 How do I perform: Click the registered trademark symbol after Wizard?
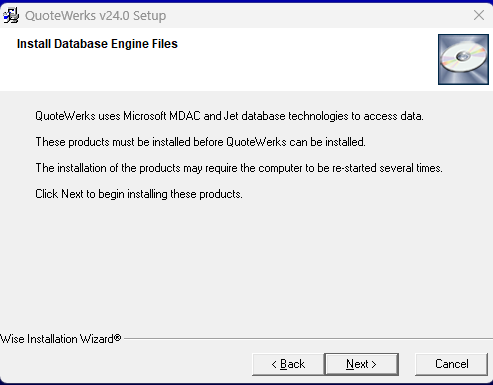click(x=117, y=338)
